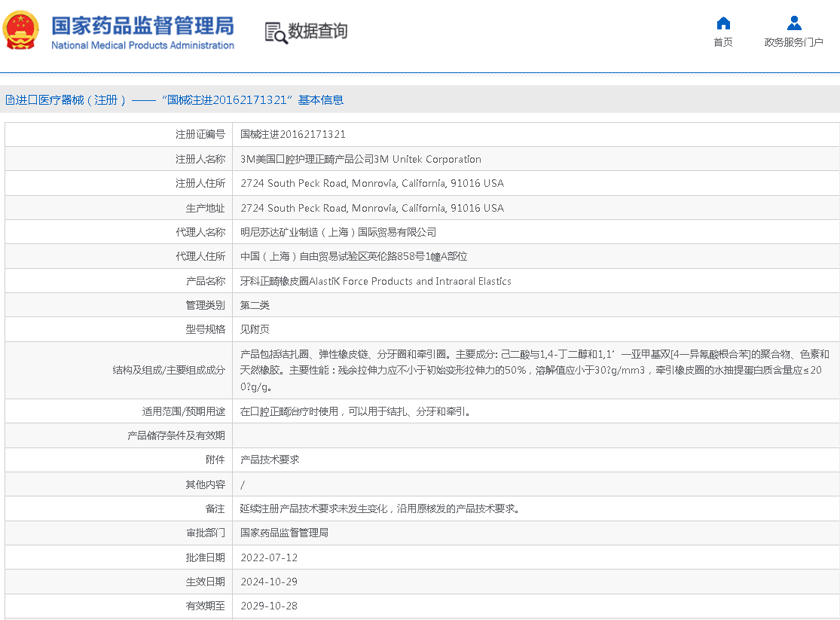Select registration number 国械注进20162171321 value
This screenshot has width=840, height=620.
[292, 135]
